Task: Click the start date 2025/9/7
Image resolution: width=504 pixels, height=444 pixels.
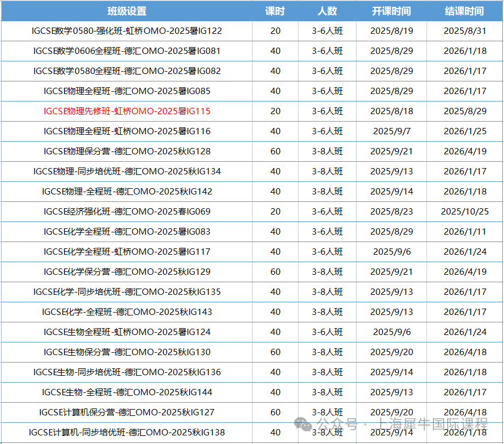Action: coord(391,131)
